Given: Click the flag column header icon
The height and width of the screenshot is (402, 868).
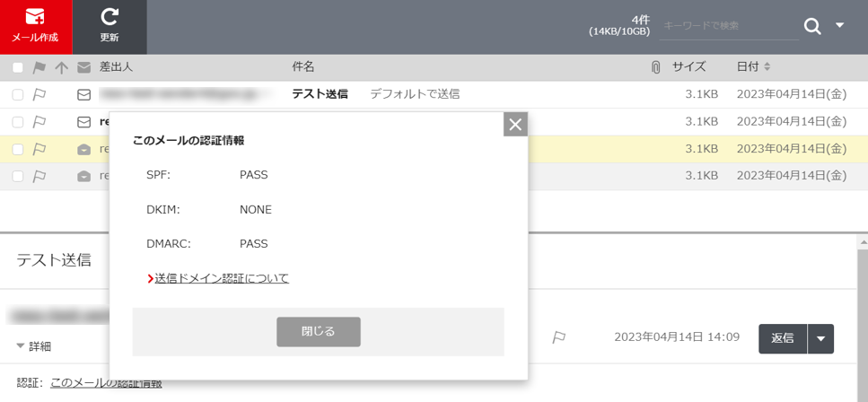Looking at the screenshot, I should 39,67.
